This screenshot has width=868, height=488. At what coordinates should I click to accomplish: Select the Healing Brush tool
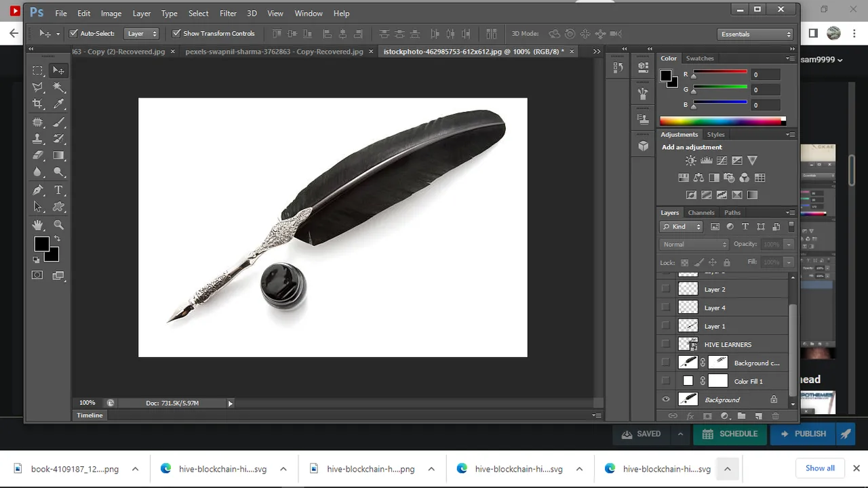tap(38, 123)
